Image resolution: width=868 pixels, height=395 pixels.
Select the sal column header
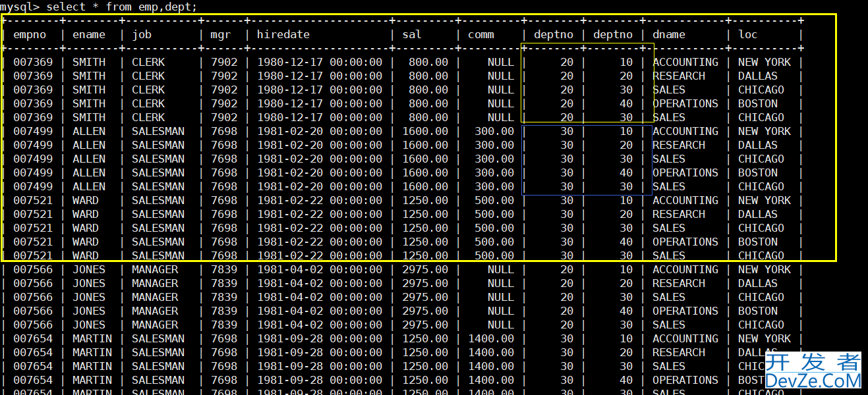pos(412,34)
